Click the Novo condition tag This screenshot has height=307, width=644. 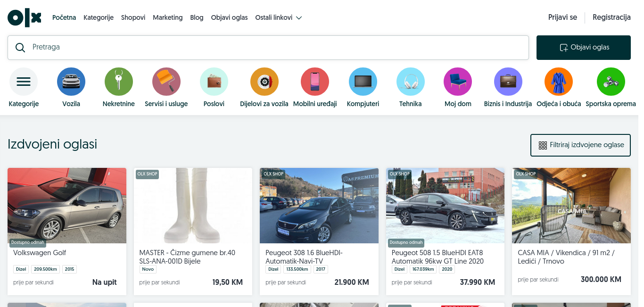coord(148,269)
